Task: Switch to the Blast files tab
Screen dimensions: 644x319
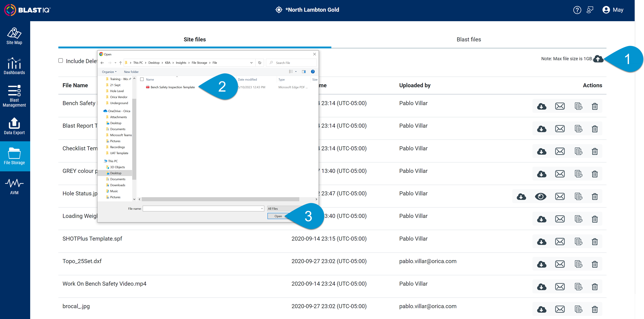Action: (469, 39)
